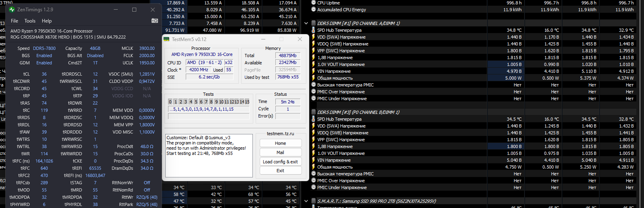Viewport: 644px width, 208px height.
Task: Click the drive icon of S.M.A.R.T. Samsung SSD
Action: coord(314,201)
